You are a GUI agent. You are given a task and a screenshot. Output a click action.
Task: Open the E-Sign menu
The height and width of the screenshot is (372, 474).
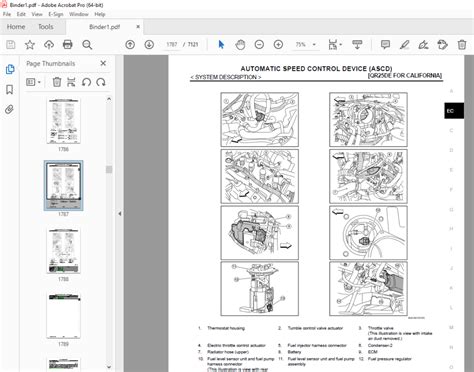56,14
